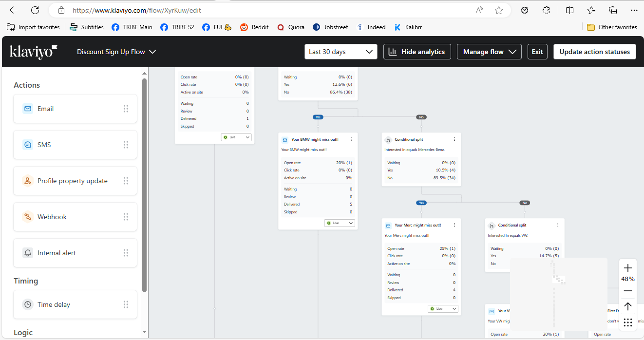
Task: Open Import favorites bookmark
Action: click(x=33, y=27)
